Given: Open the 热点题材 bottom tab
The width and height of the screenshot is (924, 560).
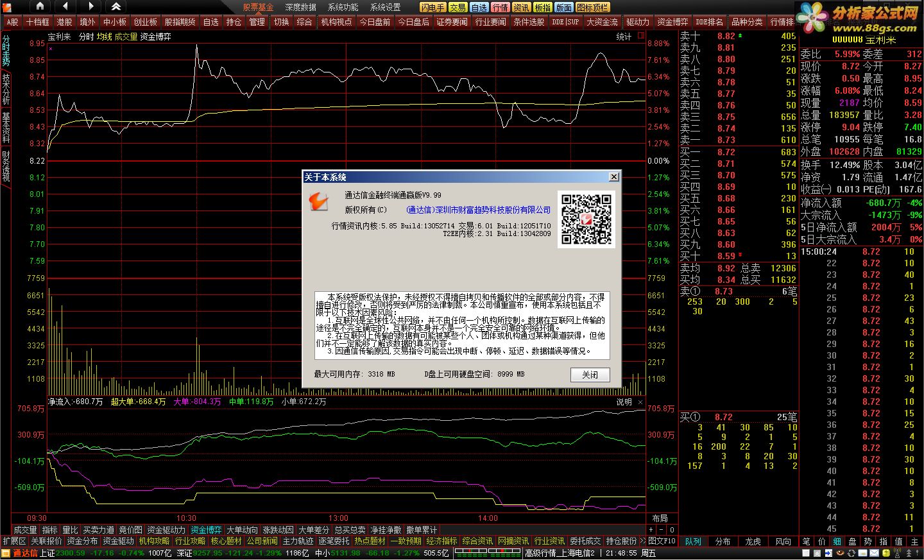Looking at the screenshot, I should point(370,541).
